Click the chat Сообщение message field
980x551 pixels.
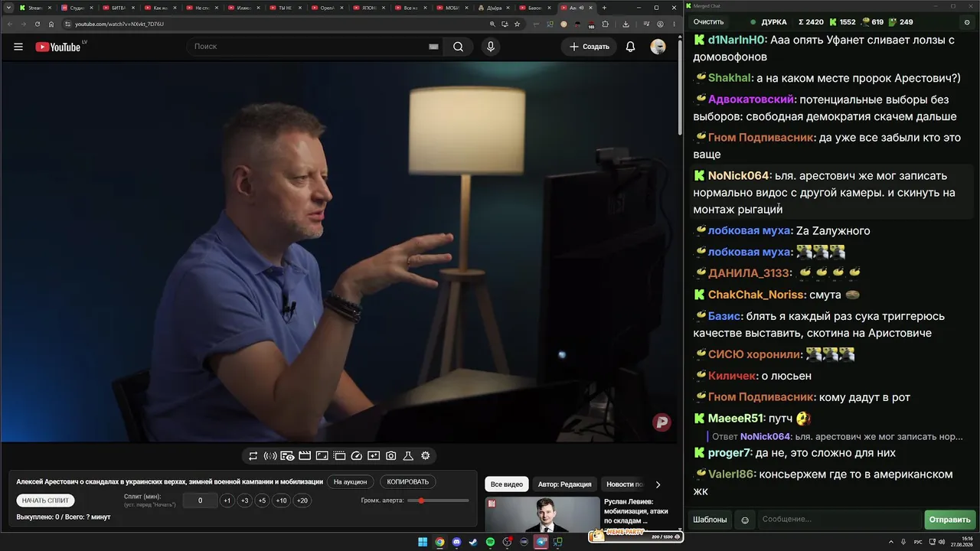(x=840, y=520)
